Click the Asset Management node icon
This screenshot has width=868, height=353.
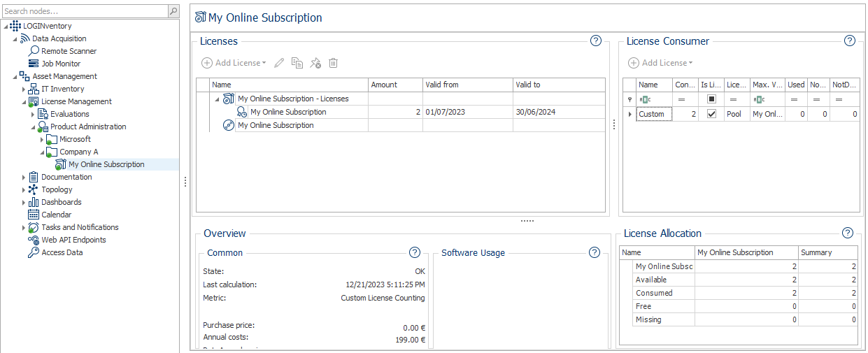24,76
